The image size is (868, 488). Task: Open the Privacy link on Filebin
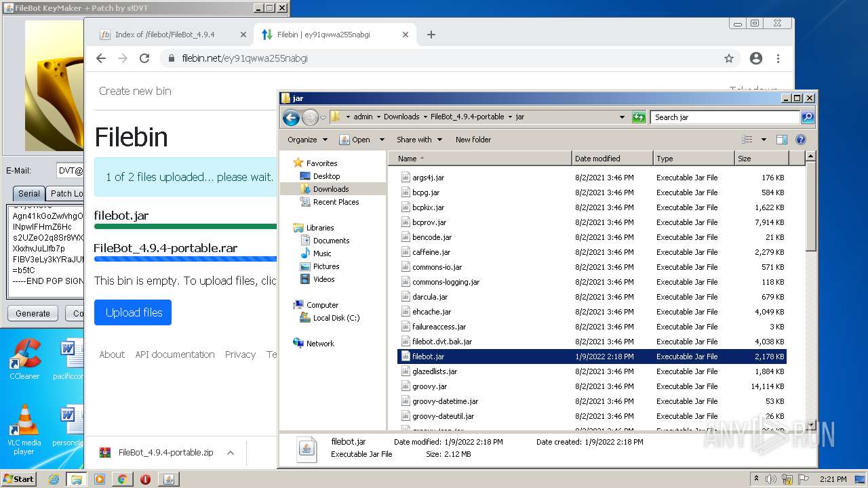240,354
